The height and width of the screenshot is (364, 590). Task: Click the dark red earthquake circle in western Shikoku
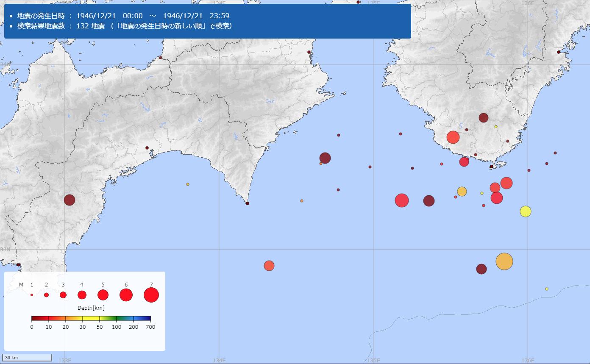click(70, 200)
